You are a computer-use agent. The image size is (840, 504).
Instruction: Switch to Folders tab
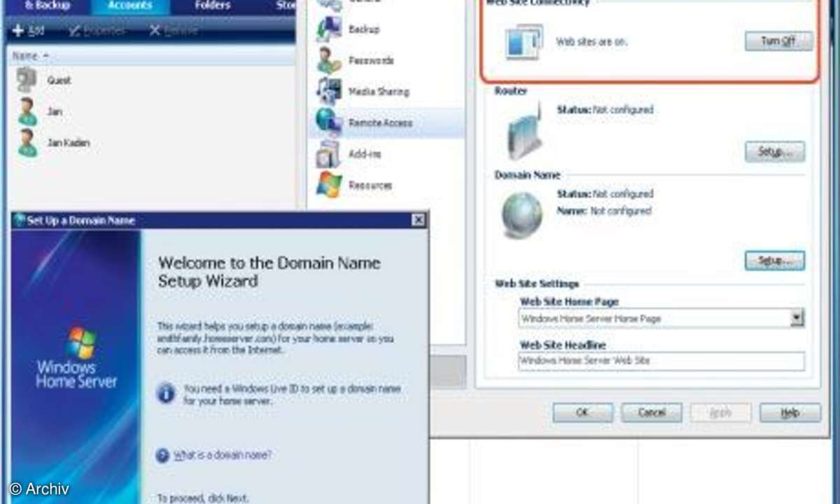coord(213,6)
